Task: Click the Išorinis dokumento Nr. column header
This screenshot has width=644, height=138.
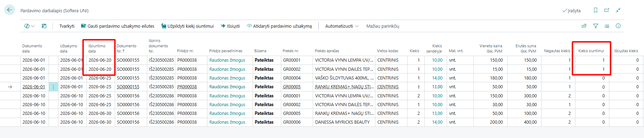Action: tap(158, 46)
